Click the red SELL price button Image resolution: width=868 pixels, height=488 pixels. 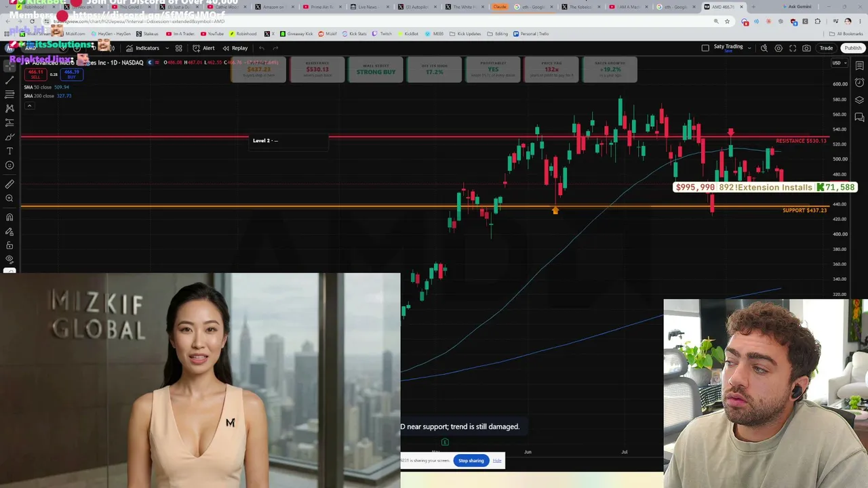36,74
